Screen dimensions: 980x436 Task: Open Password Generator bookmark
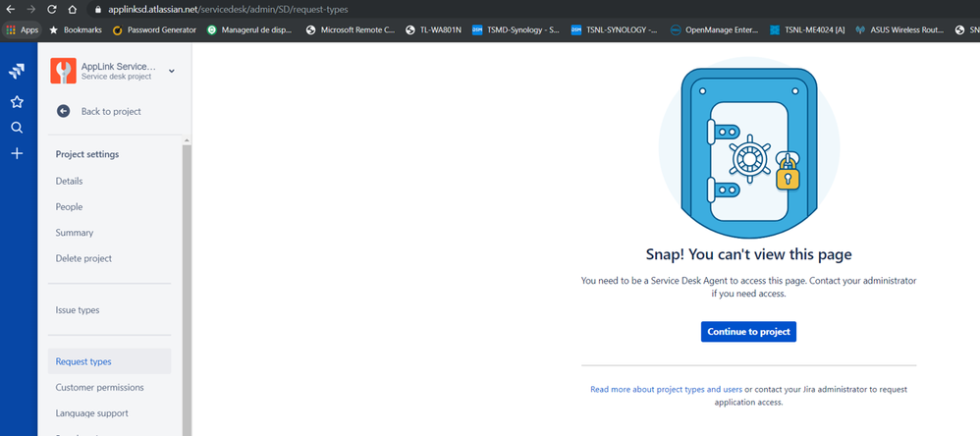tap(154, 29)
